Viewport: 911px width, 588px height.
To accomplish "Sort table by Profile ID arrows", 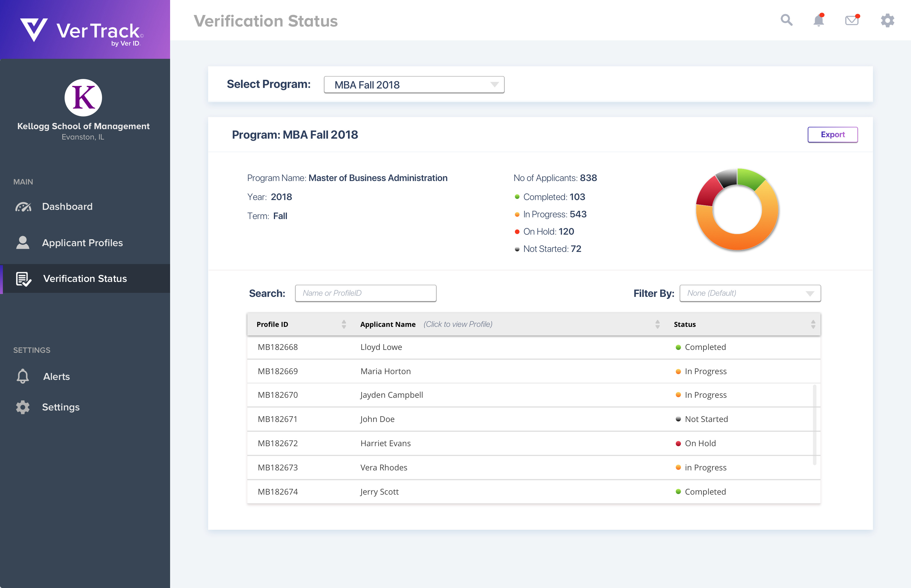I will point(344,324).
